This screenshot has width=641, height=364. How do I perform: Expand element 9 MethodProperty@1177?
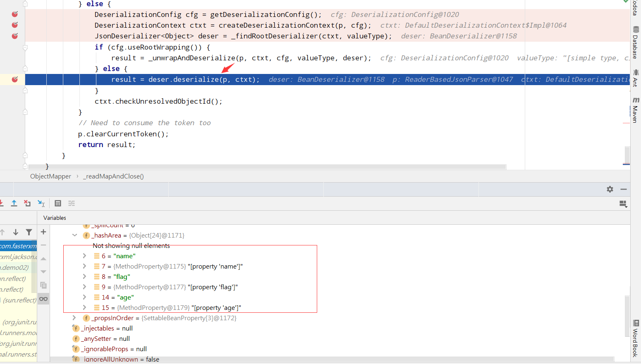(x=84, y=287)
